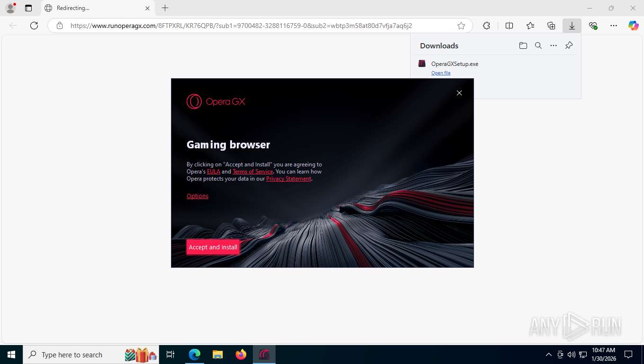The image size is (644, 364).
Task: Open Task View on the taskbar
Action: tap(170, 355)
